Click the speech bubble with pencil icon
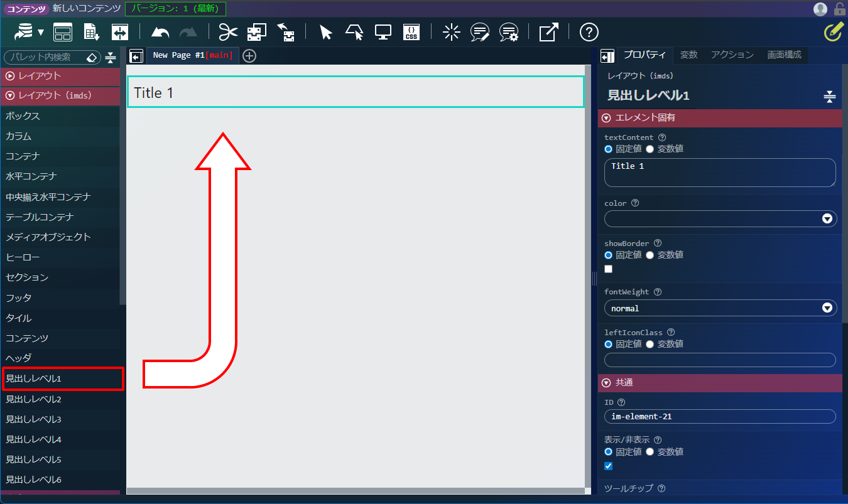848x504 pixels. point(480,33)
